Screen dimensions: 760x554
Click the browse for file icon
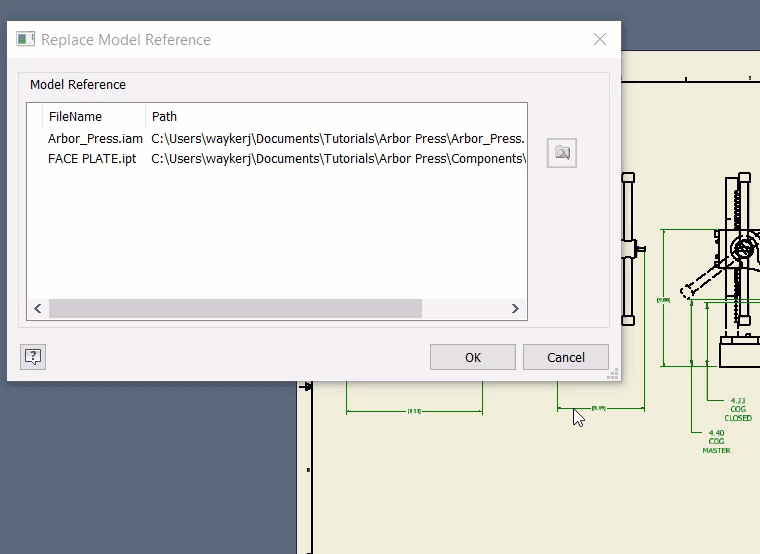(x=562, y=153)
